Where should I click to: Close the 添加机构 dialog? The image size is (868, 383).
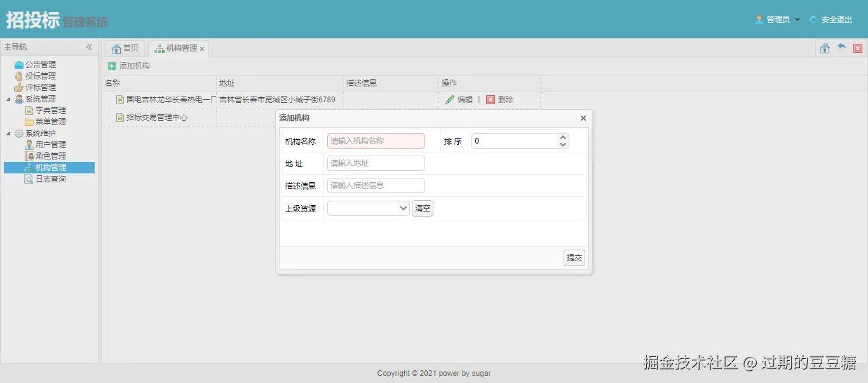pos(583,118)
